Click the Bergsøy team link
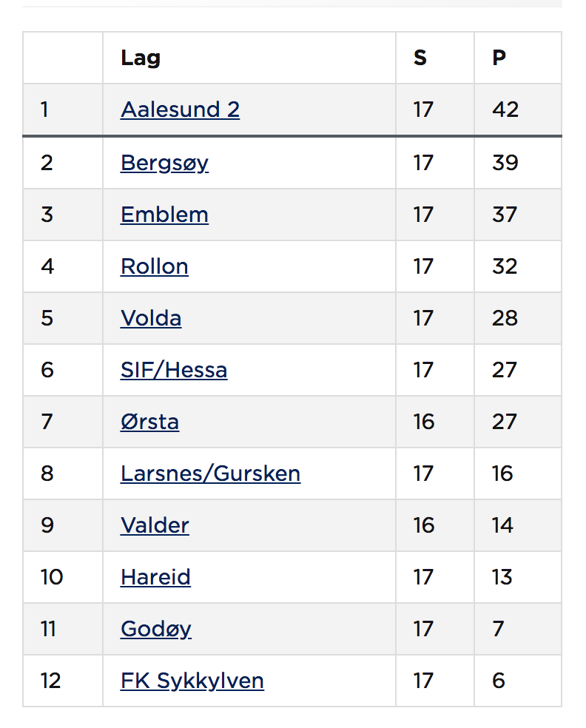The height and width of the screenshot is (728, 586). point(164,162)
